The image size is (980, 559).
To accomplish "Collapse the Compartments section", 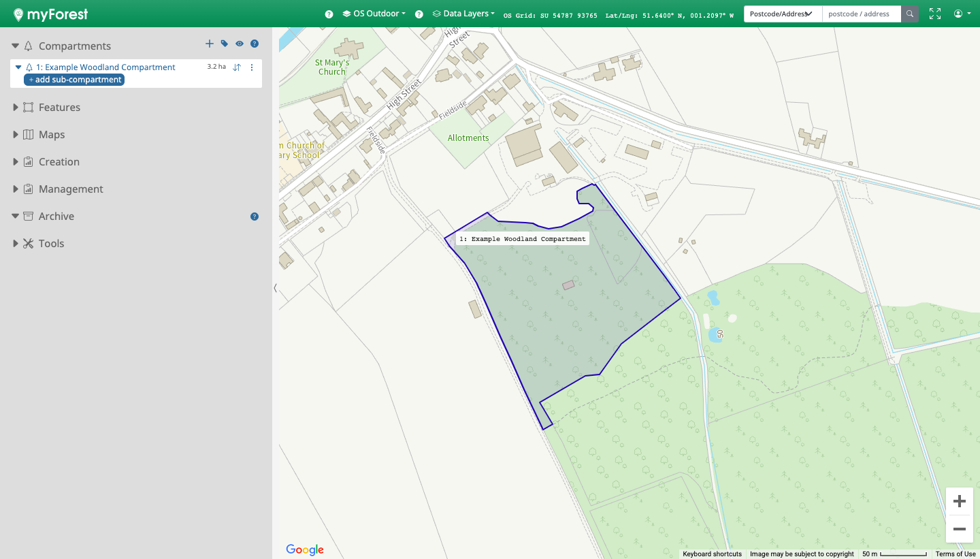I will 16,46.
